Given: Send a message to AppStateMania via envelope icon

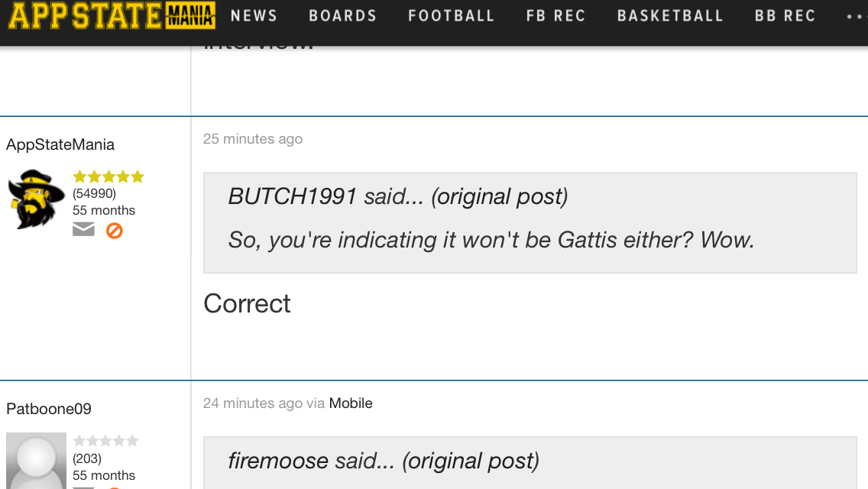Looking at the screenshot, I should tap(83, 229).
